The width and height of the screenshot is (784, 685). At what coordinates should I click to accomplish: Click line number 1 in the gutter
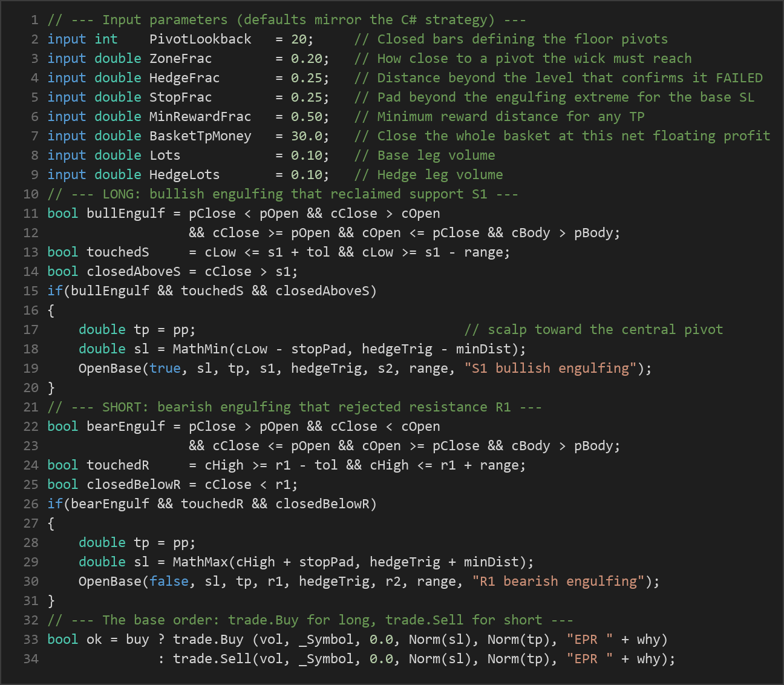tap(34, 20)
